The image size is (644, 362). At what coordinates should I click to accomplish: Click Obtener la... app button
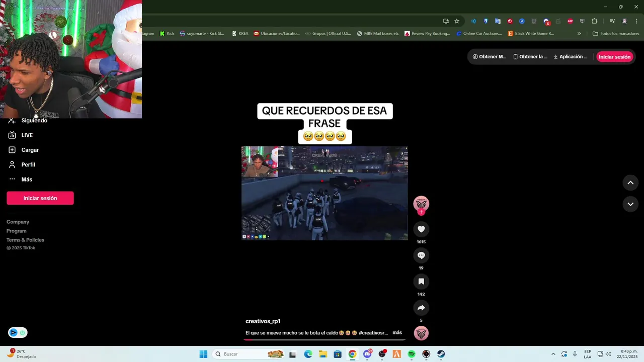click(x=530, y=57)
